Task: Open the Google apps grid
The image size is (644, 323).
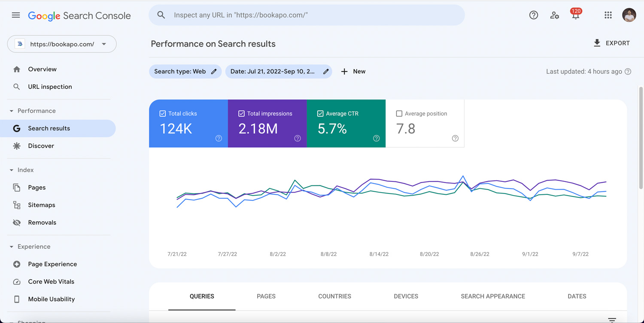Action: coord(608,15)
